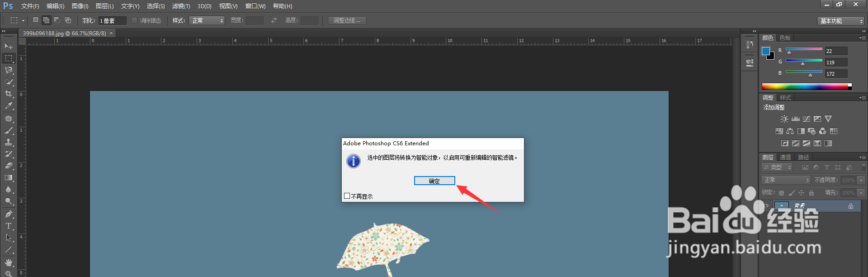
Task: Add an Exposure adjustment
Action: pos(817,119)
